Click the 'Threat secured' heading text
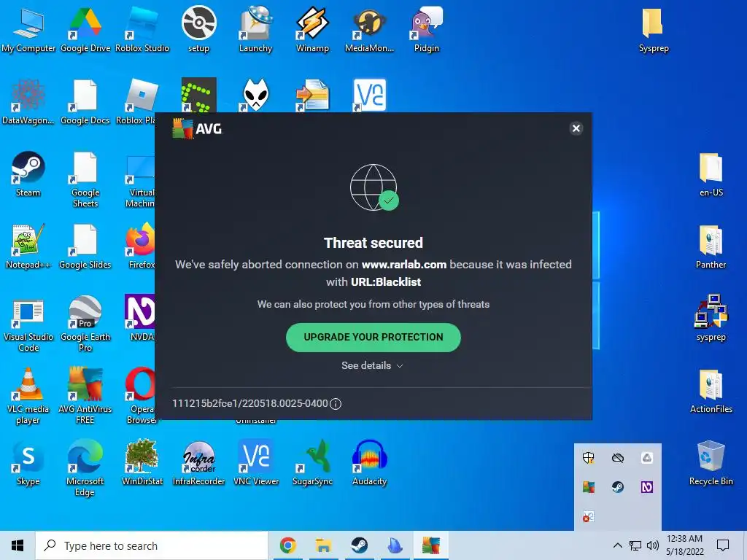Image resolution: width=747 pixels, height=560 pixels. tap(373, 243)
